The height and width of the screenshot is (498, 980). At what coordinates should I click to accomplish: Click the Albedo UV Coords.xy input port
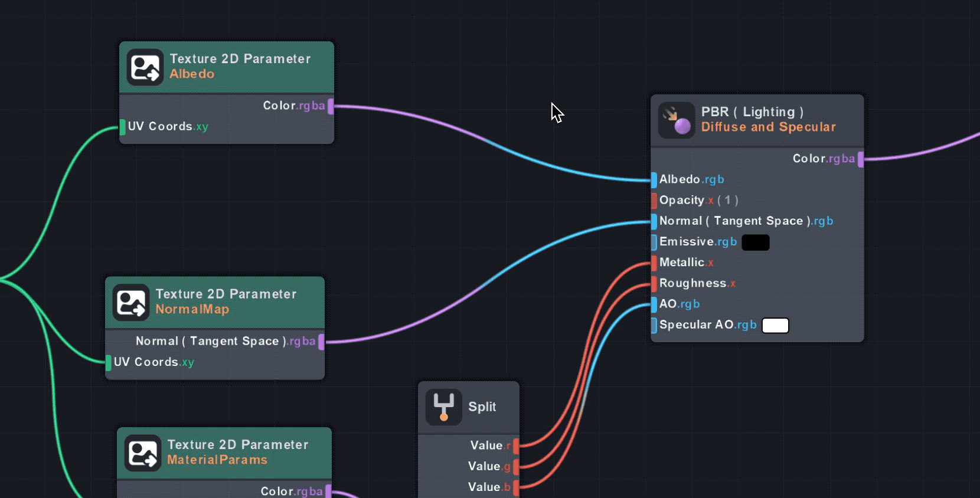coord(123,127)
